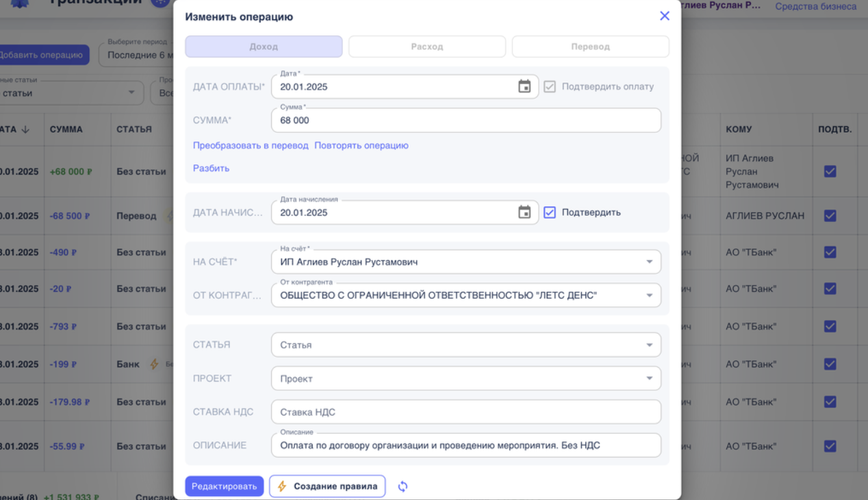The image size is (868, 500).
Task: Open the calendar picker for Дата оплаты
Action: click(x=524, y=86)
